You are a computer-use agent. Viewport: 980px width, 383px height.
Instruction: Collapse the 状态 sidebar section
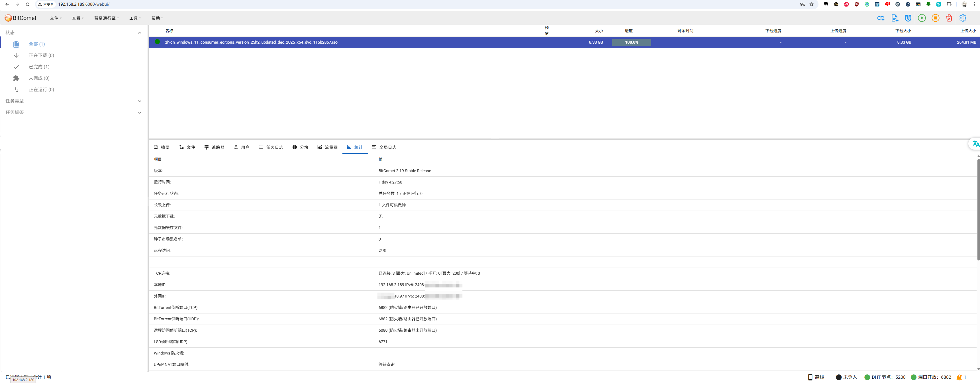tap(139, 33)
